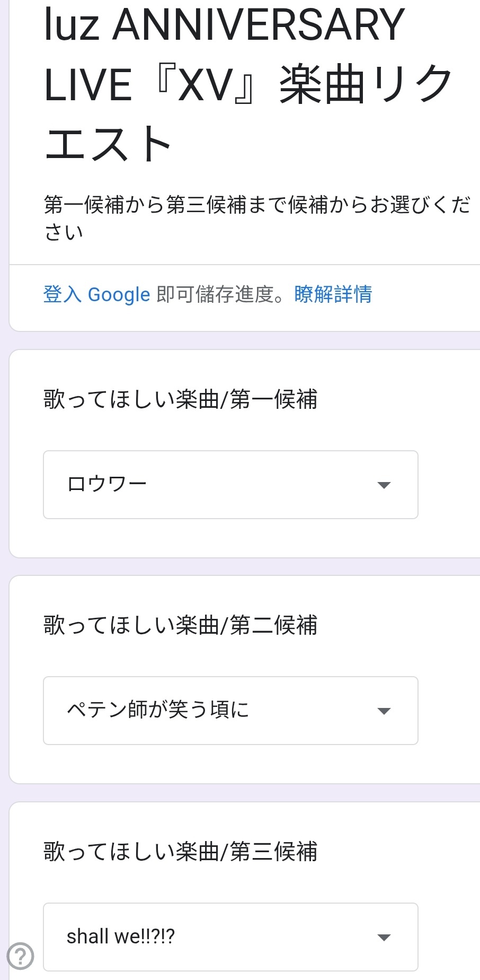Select the ロウワー option text
The width and height of the screenshot is (480, 980).
(x=107, y=484)
